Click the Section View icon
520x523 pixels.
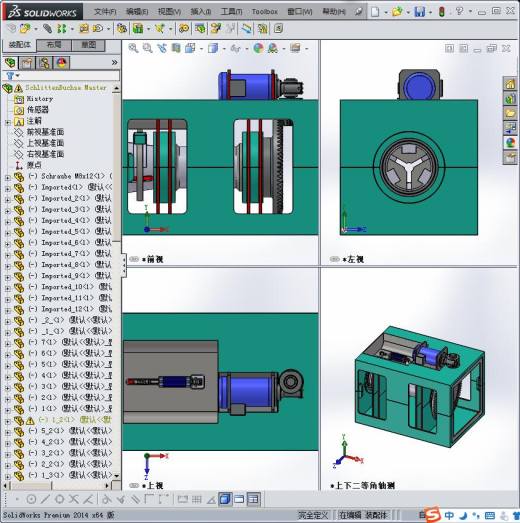click(176, 48)
